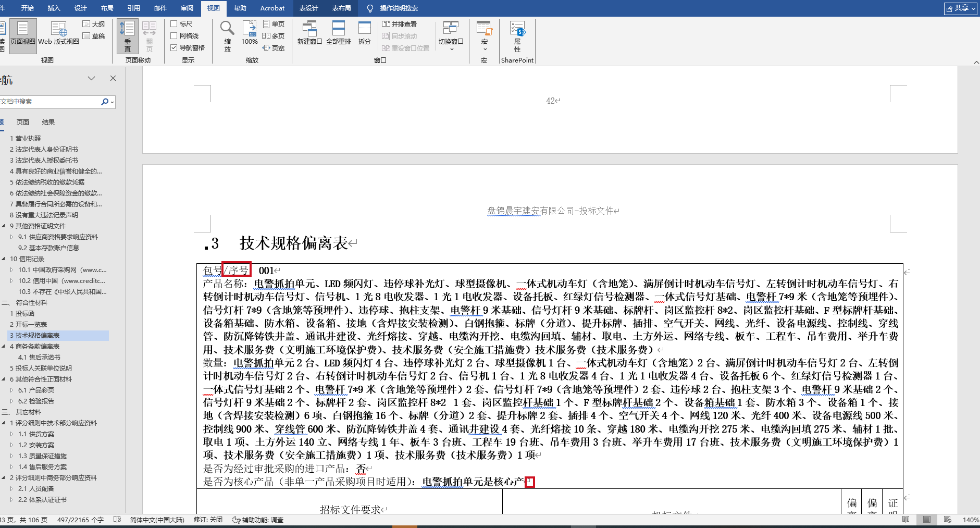This screenshot has width=980, height=528.
Task: Switch to 草稿 draft view
Action: 94,36
